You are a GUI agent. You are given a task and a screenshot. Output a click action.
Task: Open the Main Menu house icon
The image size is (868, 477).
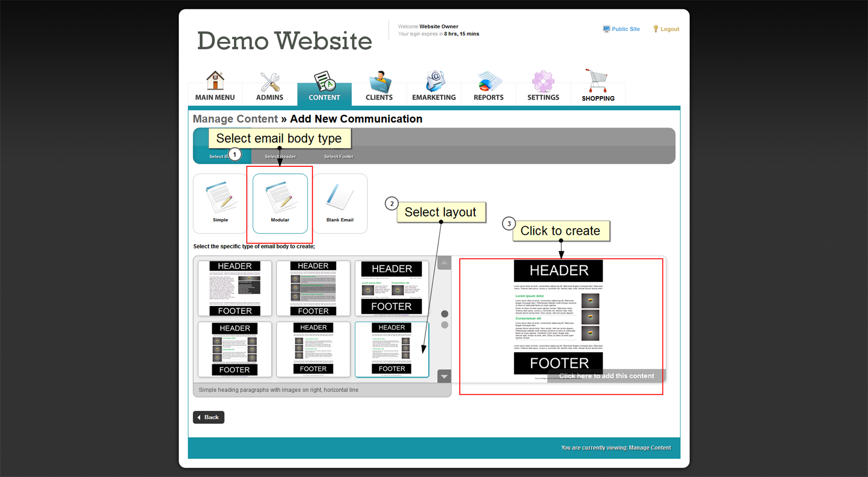[215, 82]
